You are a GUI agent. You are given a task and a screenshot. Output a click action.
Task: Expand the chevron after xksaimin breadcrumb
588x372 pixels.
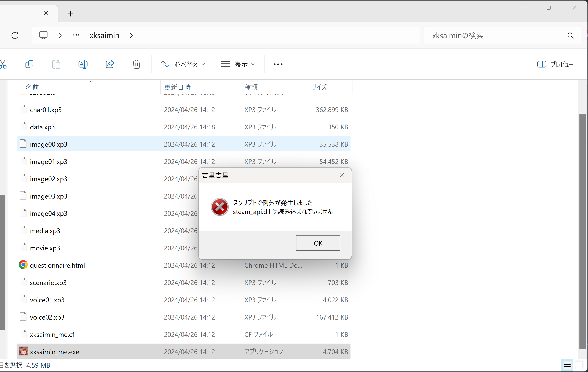point(131,36)
